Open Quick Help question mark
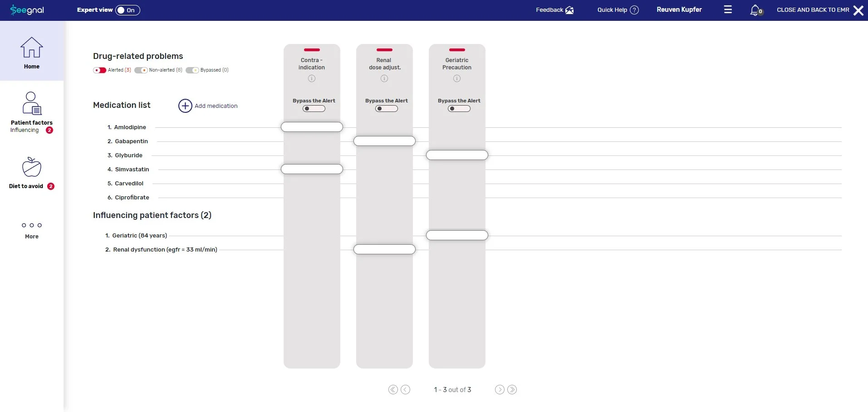This screenshot has width=868, height=412. tap(634, 10)
